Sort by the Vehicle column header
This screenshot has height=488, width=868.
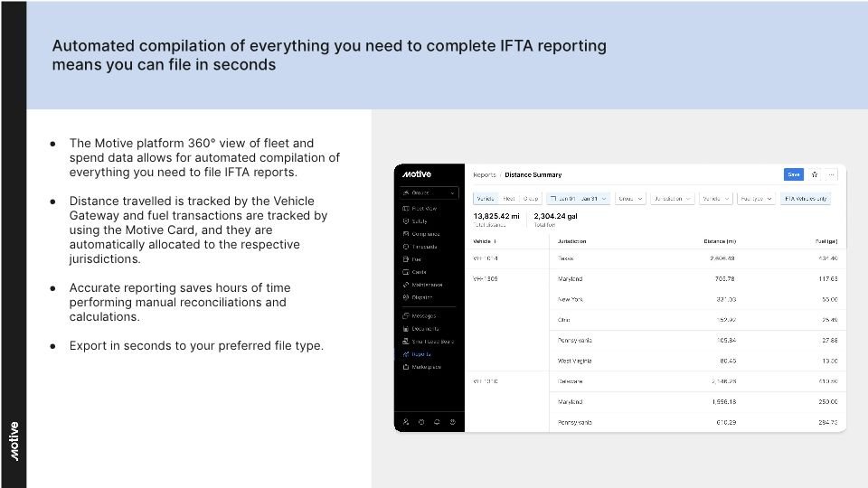pos(485,241)
